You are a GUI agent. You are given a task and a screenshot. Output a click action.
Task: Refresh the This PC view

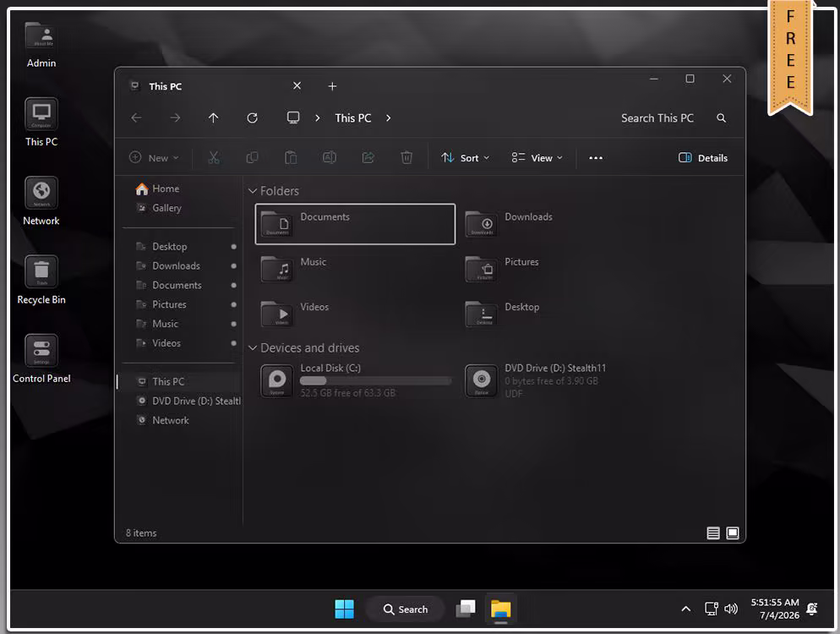pyautogui.click(x=253, y=118)
